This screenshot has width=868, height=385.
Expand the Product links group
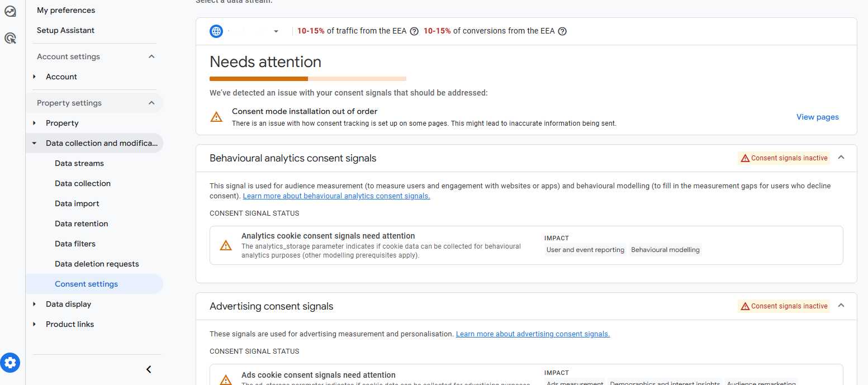pyautogui.click(x=35, y=324)
